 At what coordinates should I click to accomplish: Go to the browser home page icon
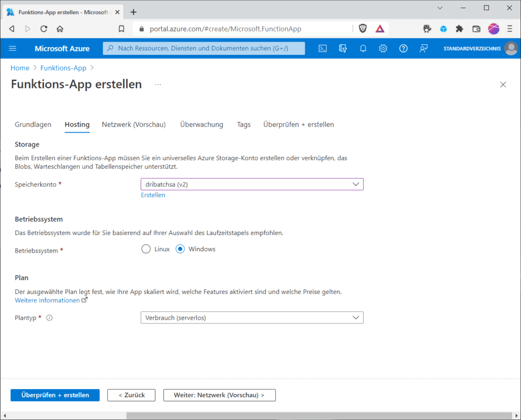point(60,29)
